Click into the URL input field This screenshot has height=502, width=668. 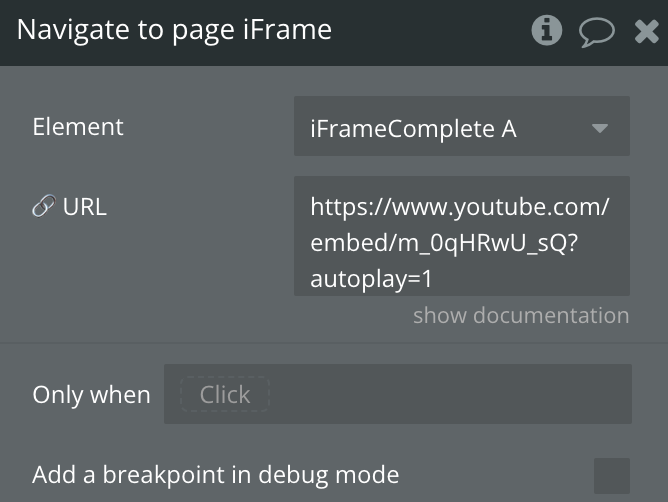(461, 236)
